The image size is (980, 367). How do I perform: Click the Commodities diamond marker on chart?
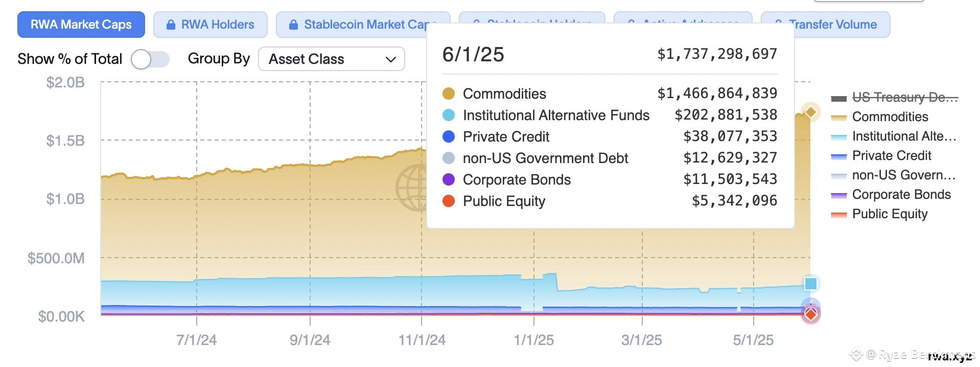[811, 112]
